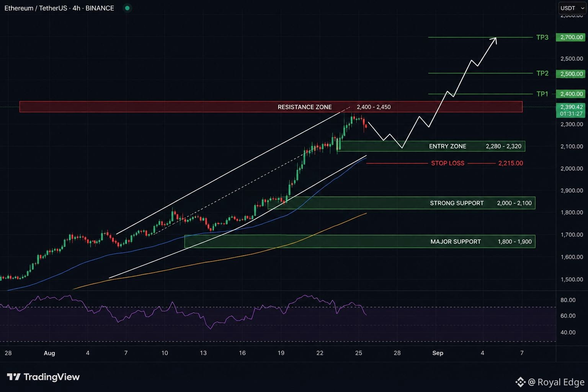Open the USDT currency dropdown
This screenshot has height=392, width=588.
[x=572, y=8]
